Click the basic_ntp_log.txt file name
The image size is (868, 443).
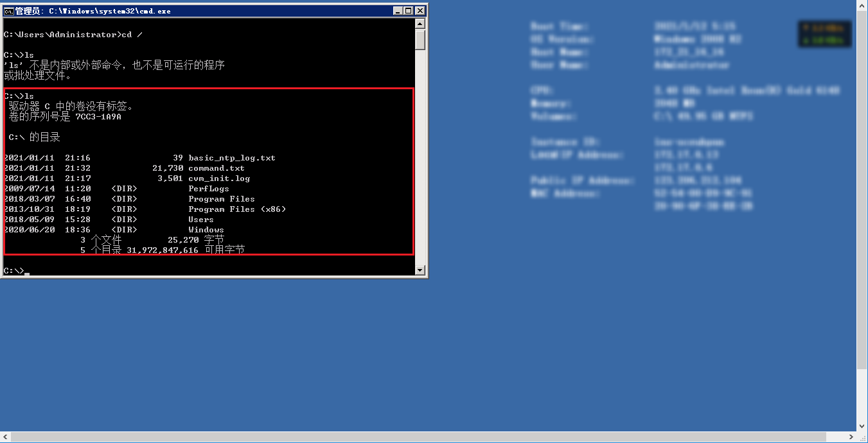coord(231,157)
